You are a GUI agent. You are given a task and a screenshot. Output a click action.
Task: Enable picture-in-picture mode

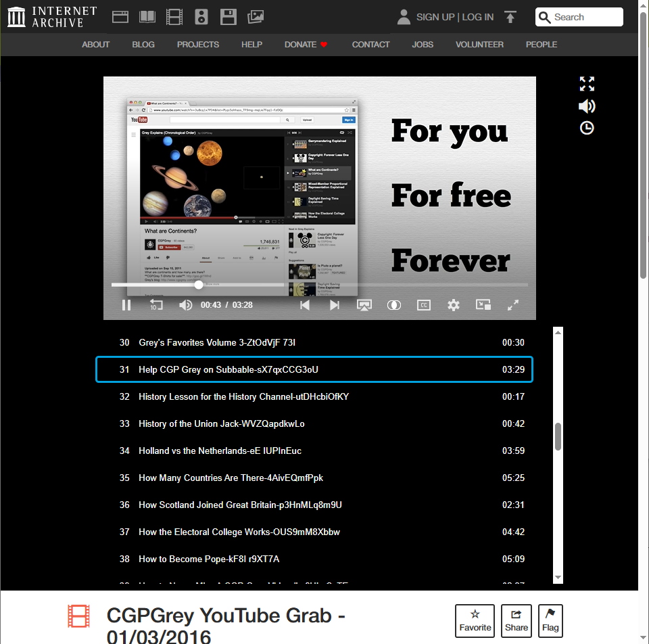[x=483, y=305]
